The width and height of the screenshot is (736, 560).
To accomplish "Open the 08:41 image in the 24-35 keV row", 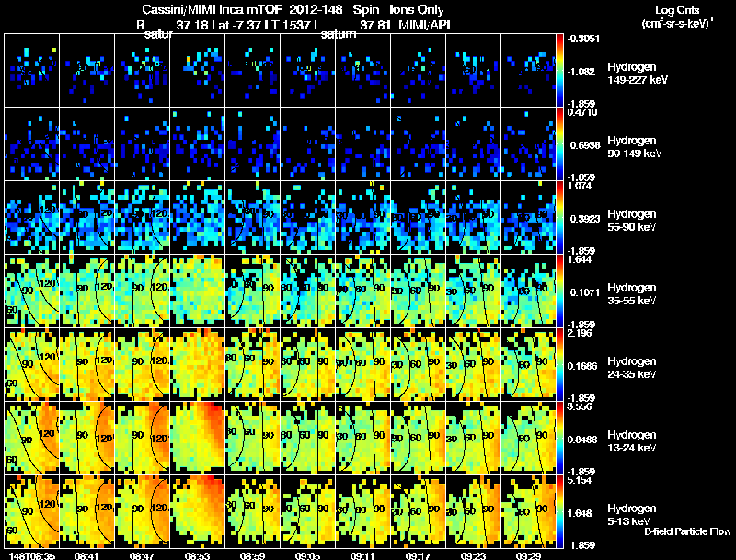I will (86, 365).
